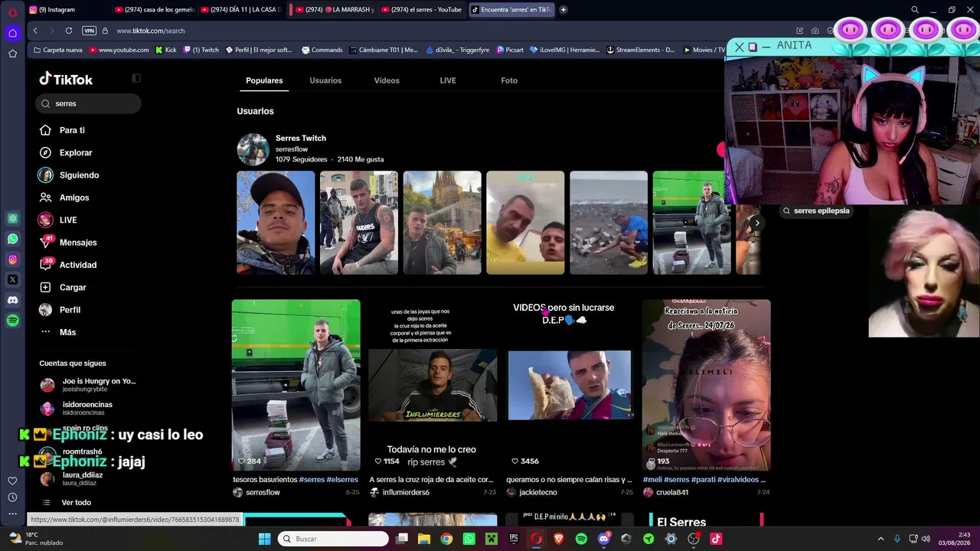
Task: Click the TikTok search field containing 'serres'
Action: pyautogui.click(x=89, y=103)
